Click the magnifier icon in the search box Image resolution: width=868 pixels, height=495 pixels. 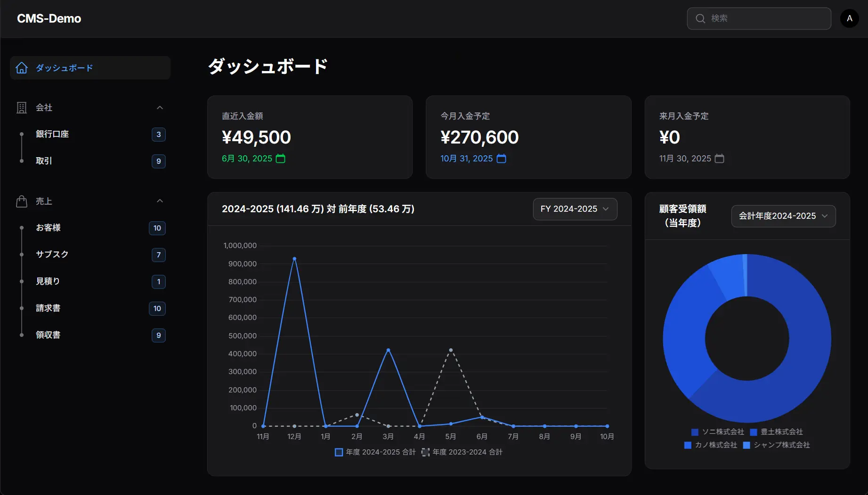(700, 18)
